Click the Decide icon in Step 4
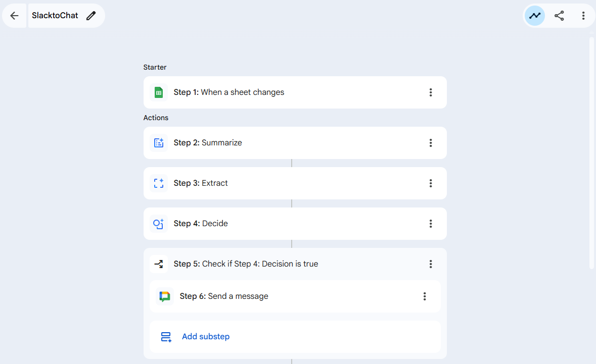Screen dimensions: 596x364 pos(159,224)
